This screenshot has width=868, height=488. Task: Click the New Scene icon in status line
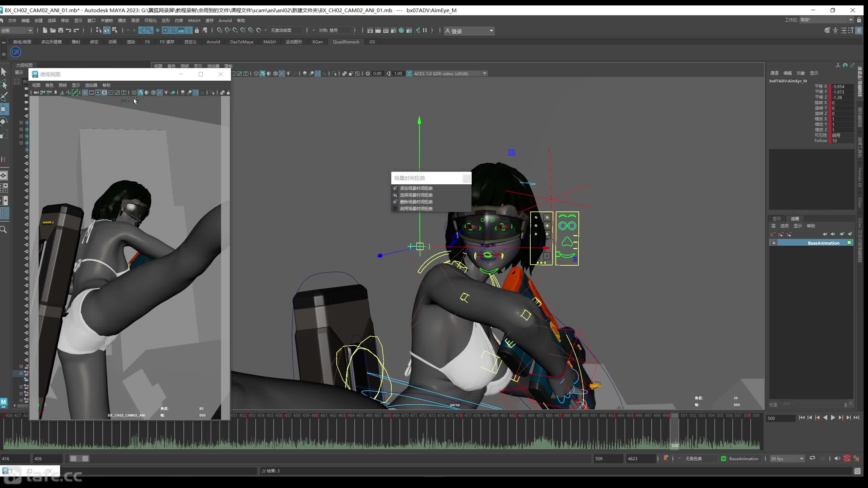pyautogui.click(x=45, y=30)
